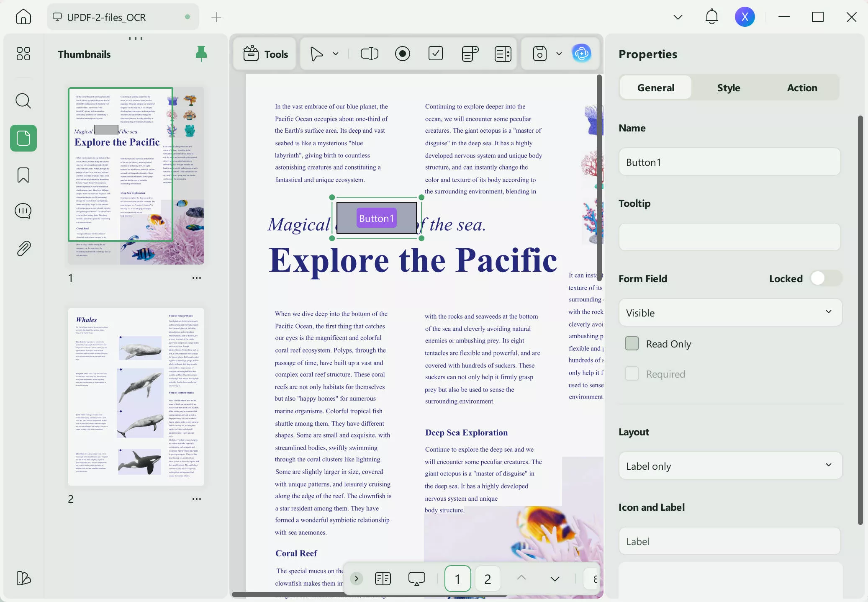Select the radio button form field tool
868x602 pixels.
click(402, 54)
